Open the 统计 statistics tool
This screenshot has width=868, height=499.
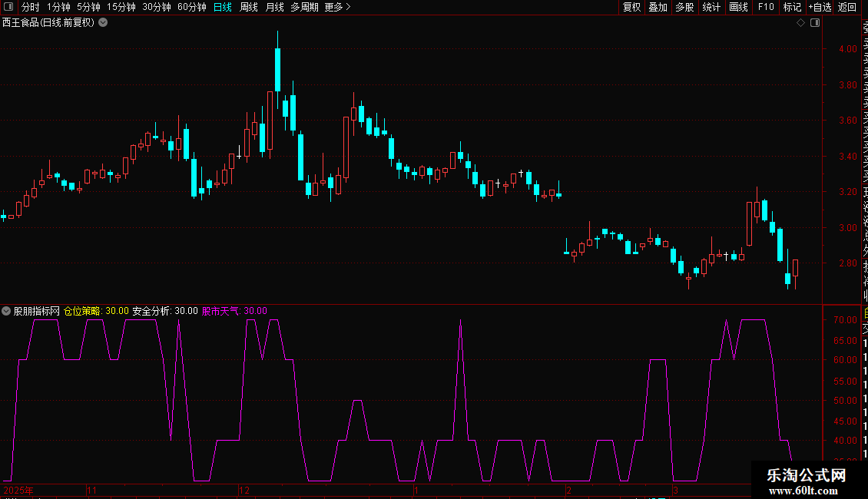tap(711, 7)
